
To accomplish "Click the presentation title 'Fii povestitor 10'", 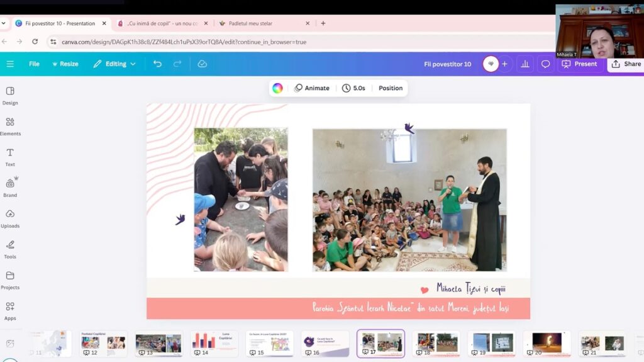I will 448,64.
